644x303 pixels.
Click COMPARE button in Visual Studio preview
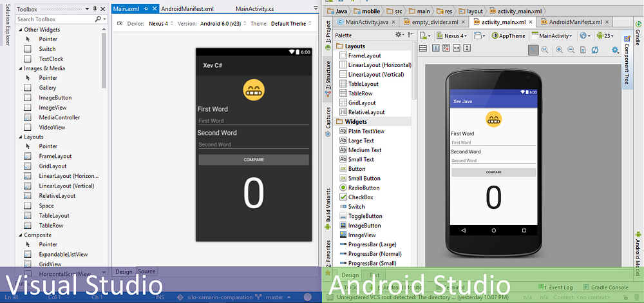coord(253,160)
